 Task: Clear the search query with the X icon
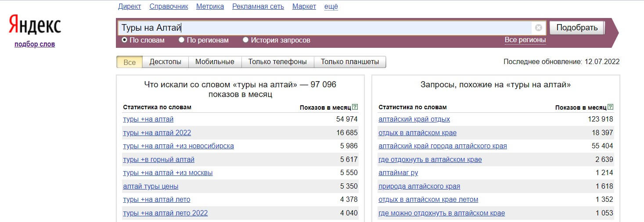(x=538, y=28)
